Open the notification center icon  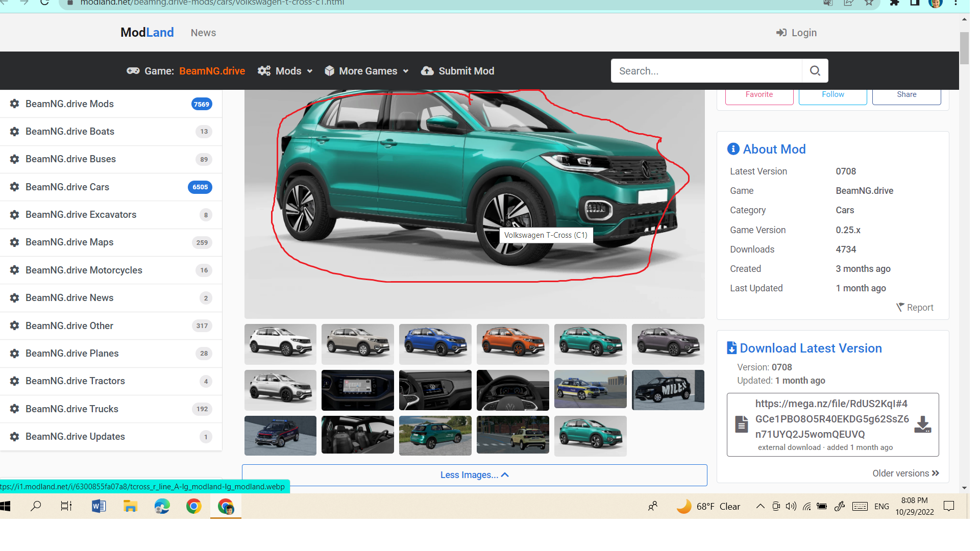[x=949, y=506]
